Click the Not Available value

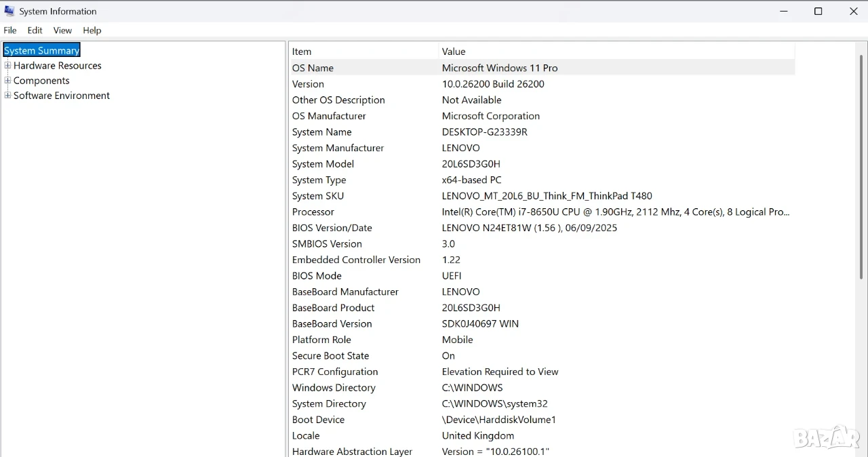pos(472,100)
